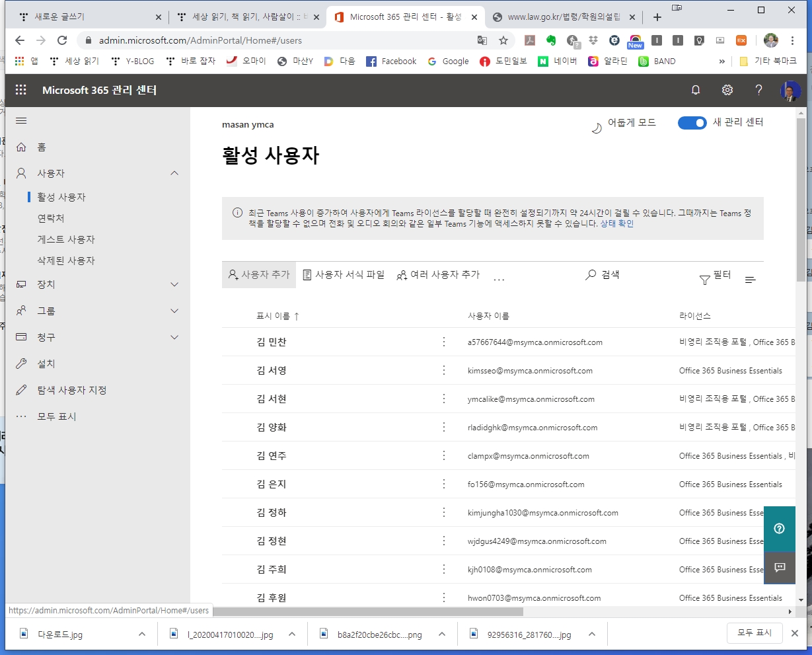Screen dimensions: 812x655
Task: Click 모두 표시 downloads button
Action: tap(755, 633)
